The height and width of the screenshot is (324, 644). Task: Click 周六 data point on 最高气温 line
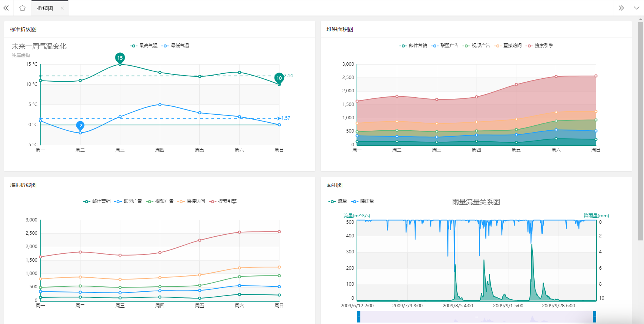239,72
